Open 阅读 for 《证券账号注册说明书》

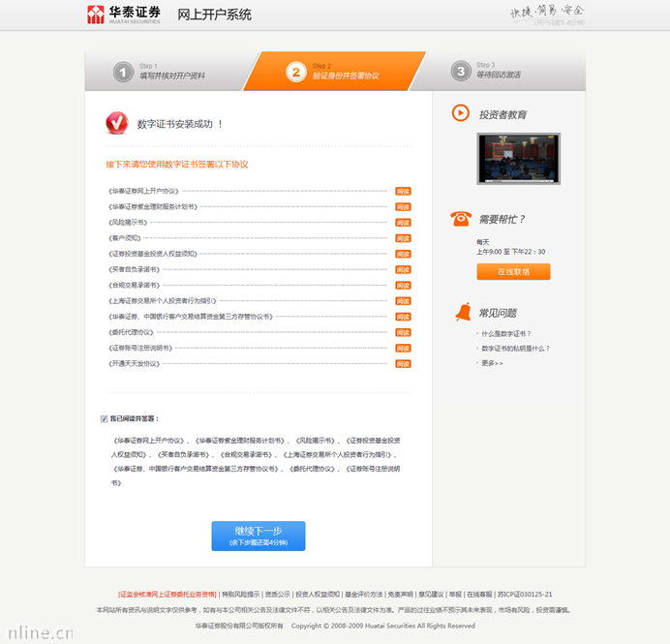click(x=403, y=349)
